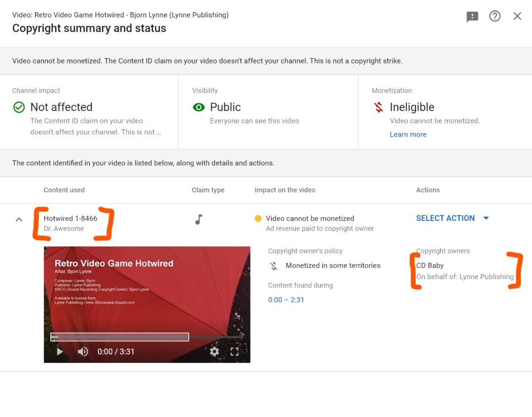The width and height of the screenshot is (532, 417).
Task: Click the crossed-dollar Ineligible monetization icon
Action: (x=377, y=107)
